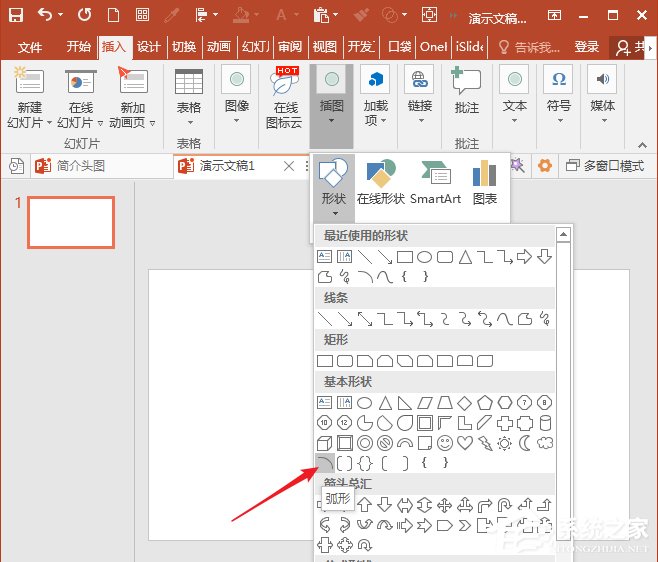Open the 图表 (chart) icon

pos(485,184)
